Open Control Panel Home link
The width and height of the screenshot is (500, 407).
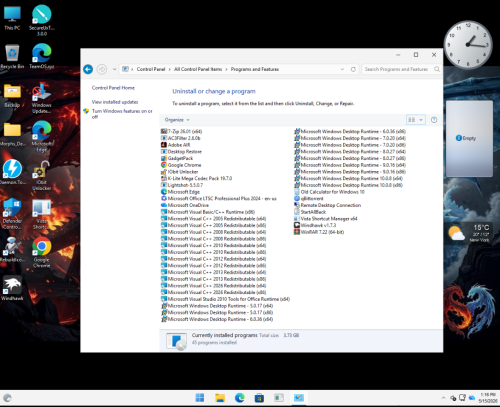click(113, 88)
